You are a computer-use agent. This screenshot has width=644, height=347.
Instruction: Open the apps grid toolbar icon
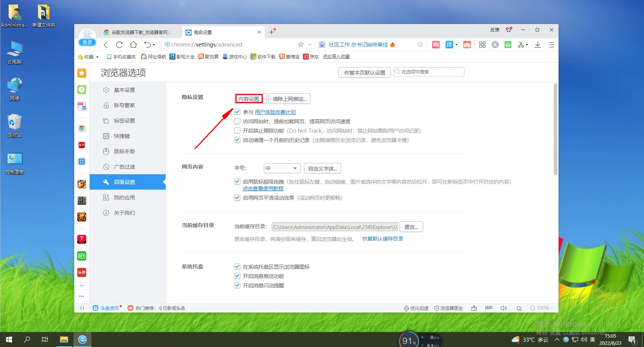click(x=482, y=45)
